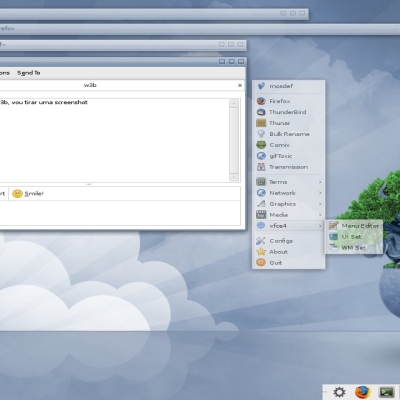Click the Bulk Rename lightbulb icon
Screen dimensions: 400x400
[x=261, y=134]
